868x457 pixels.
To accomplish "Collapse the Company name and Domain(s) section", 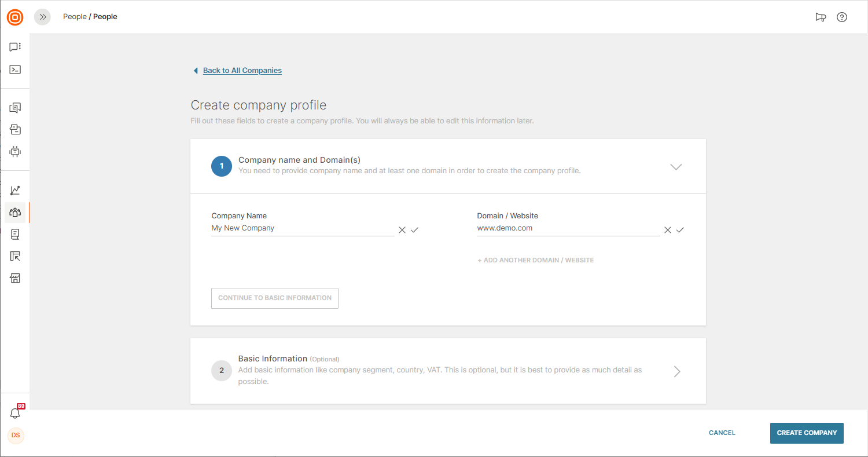I will coord(676,167).
